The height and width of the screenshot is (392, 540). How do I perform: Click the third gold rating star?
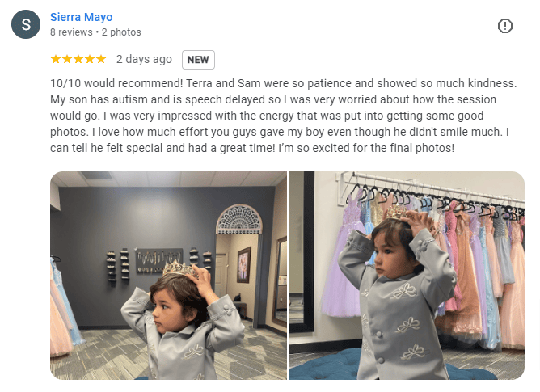click(x=78, y=59)
